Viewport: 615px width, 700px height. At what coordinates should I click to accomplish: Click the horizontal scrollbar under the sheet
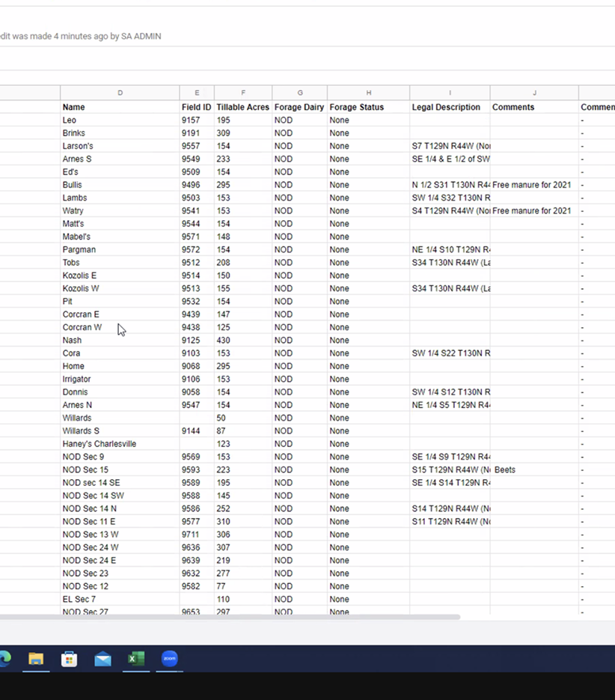(224, 618)
